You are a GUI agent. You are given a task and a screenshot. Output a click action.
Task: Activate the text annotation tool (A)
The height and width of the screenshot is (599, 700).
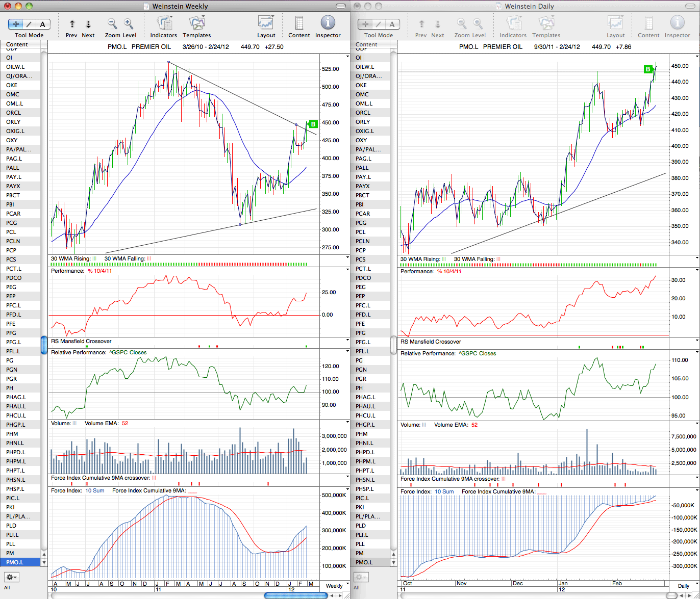tap(43, 24)
